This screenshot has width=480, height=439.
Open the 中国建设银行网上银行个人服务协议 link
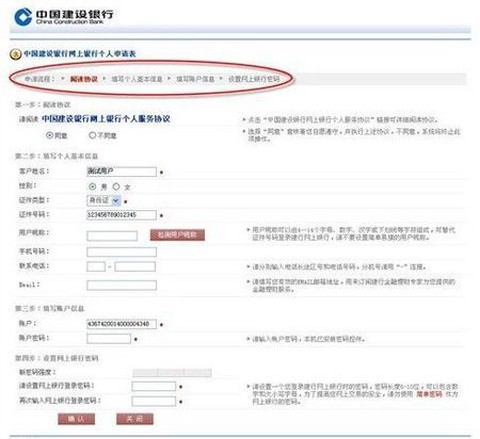point(106,119)
